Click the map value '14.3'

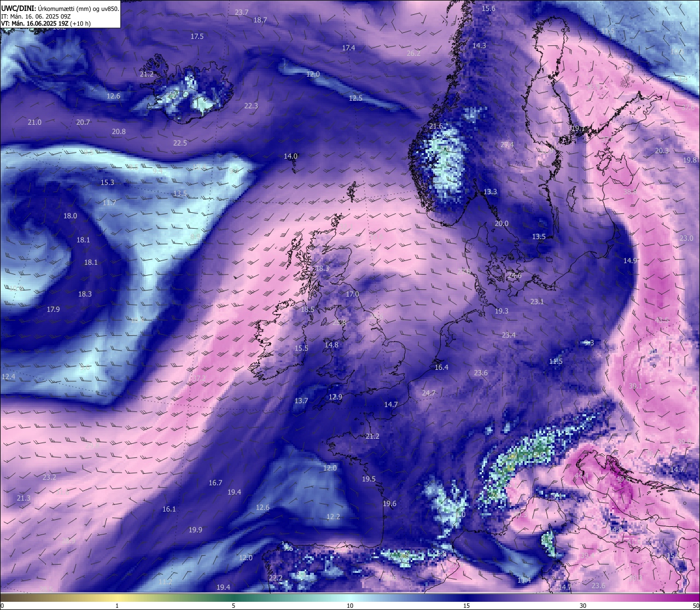(479, 45)
